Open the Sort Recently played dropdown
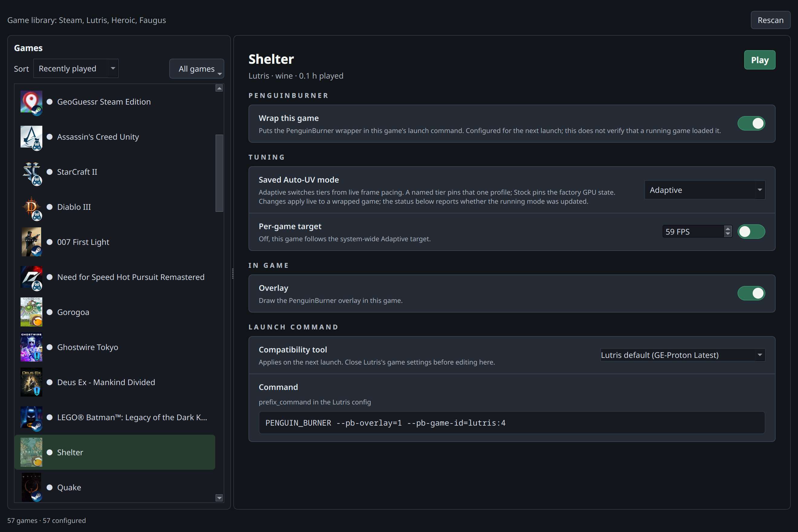This screenshot has width=798, height=532. pos(76,69)
